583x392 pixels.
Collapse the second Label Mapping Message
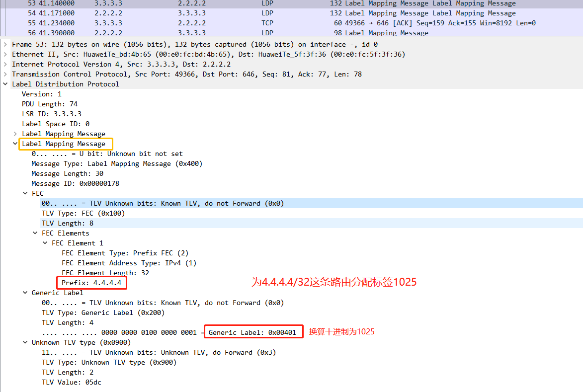15,144
